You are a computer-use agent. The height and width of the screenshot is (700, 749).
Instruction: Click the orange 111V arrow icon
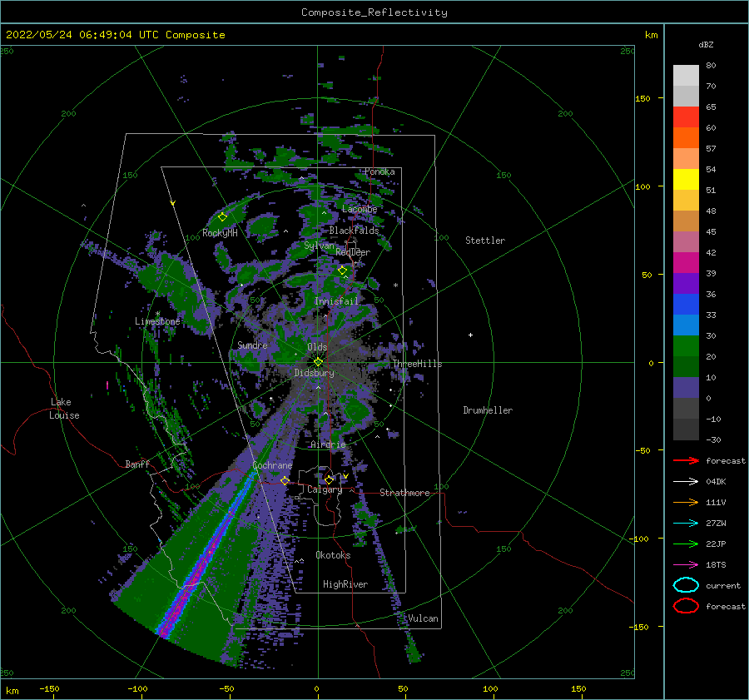click(x=686, y=502)
